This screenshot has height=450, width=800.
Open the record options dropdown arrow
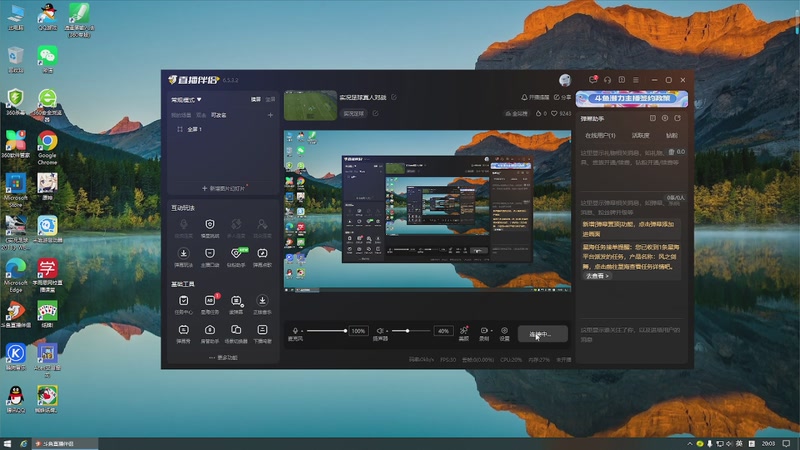click(x=491, y=331)
